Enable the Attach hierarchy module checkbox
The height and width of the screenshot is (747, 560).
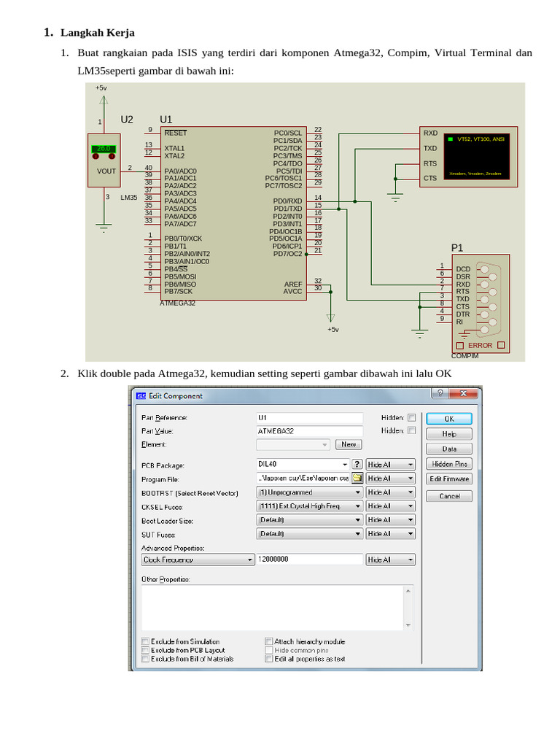pyautogui.click(x=268, y=642)
